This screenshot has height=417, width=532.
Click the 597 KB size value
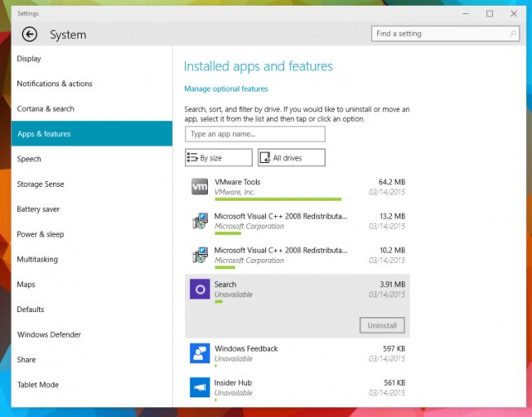tap(394, 349)
